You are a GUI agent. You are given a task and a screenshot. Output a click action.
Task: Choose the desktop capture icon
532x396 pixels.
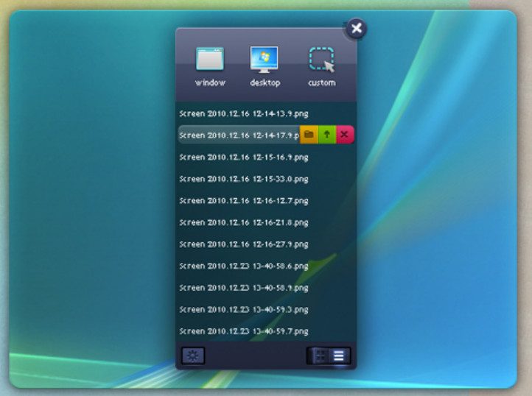(264, 60)
